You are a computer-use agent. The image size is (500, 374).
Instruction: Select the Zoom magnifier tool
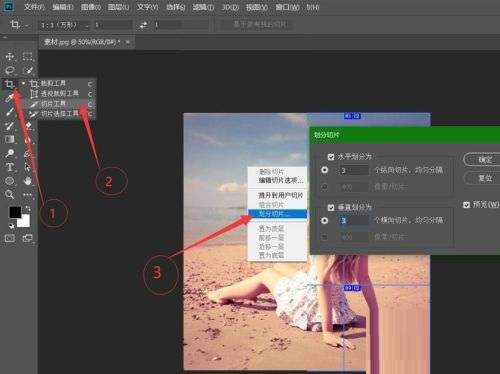pyautogui.click(x=9, y=194)
